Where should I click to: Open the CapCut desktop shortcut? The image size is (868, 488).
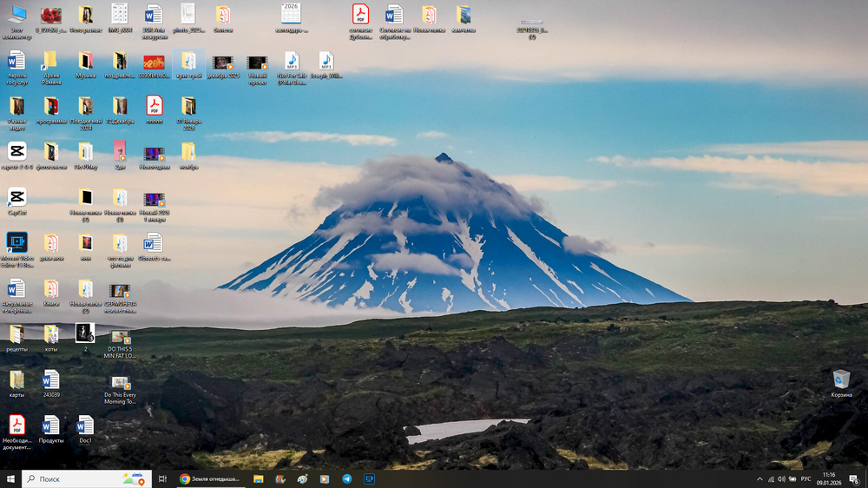click(x=16, y=197)
